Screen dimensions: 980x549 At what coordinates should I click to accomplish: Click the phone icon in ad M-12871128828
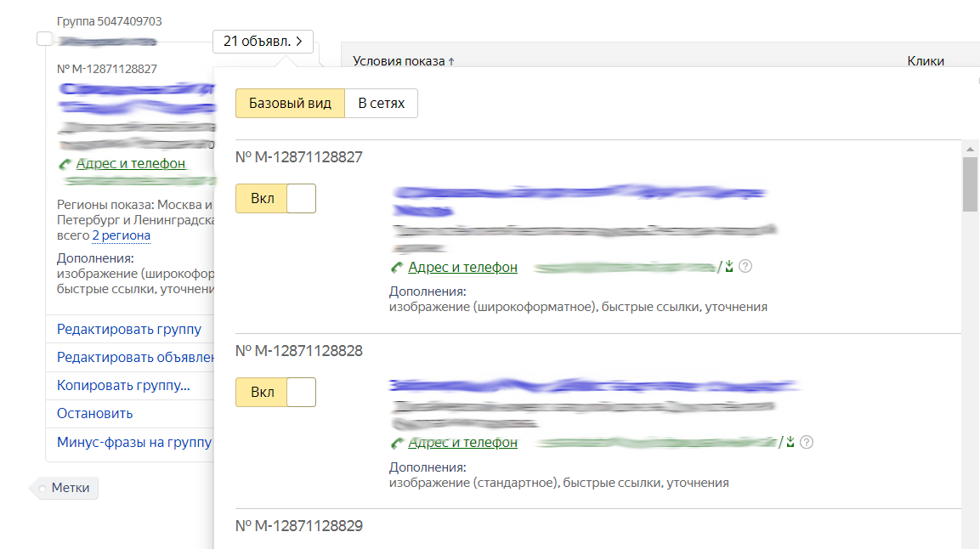(x=396, y=443)
